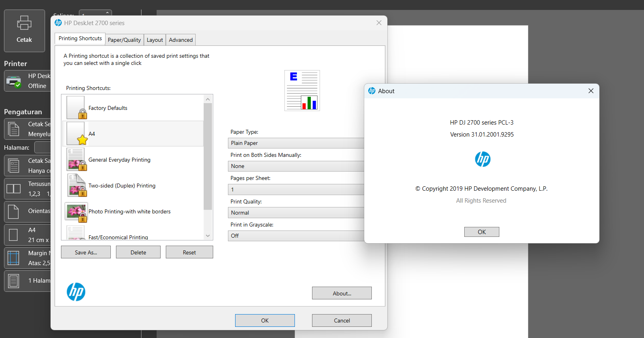
Task: Select General Everyday Printing label
Action: pyautogui.click(x=120, y=160)
